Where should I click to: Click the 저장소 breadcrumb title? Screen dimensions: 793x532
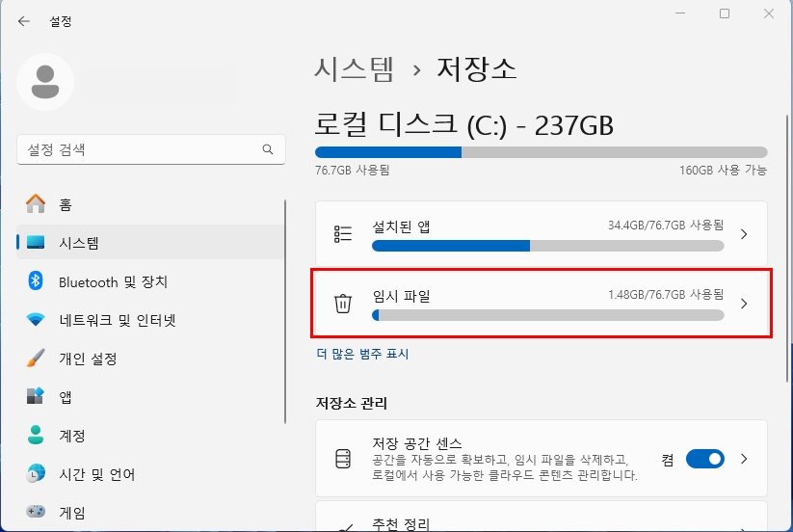click(476, 68)
